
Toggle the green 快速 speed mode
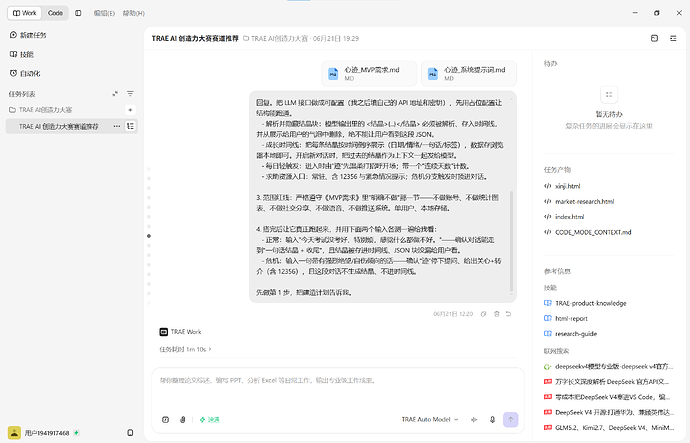[209, 420]
